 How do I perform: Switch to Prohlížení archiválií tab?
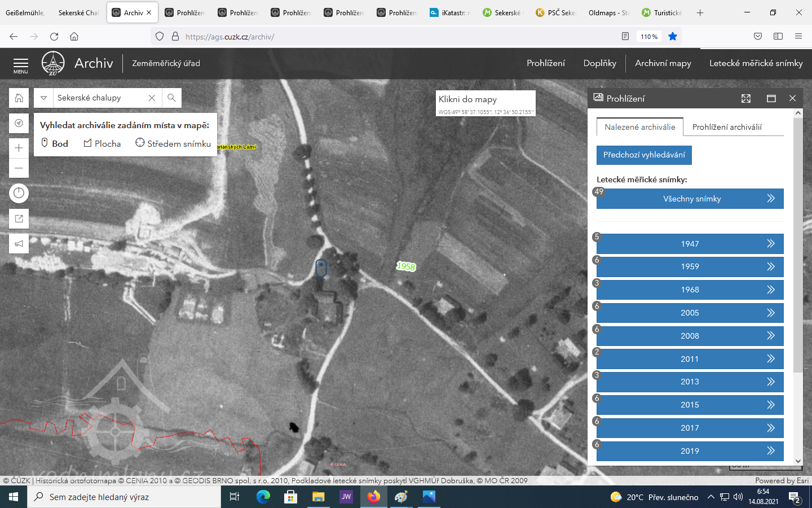pos(727,127)
